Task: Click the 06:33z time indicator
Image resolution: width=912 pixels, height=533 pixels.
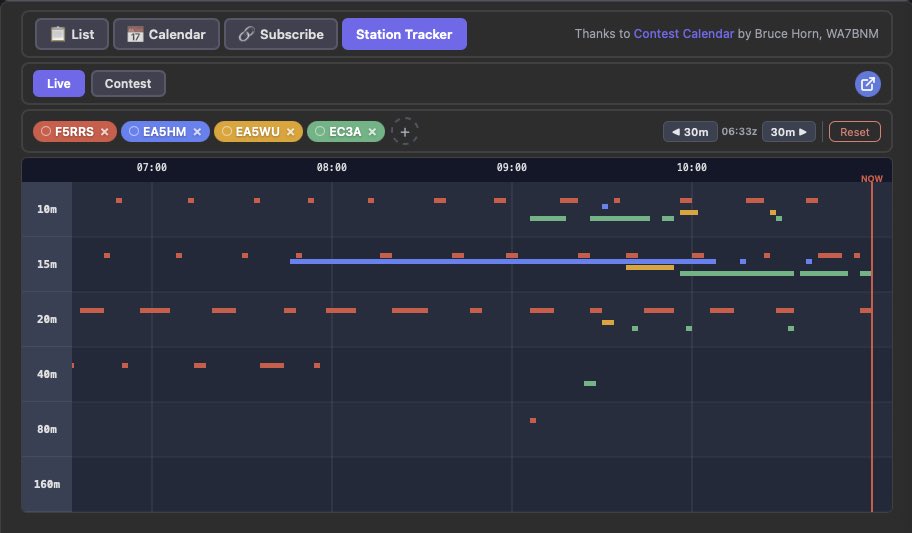Action: (x=739, y=132)
